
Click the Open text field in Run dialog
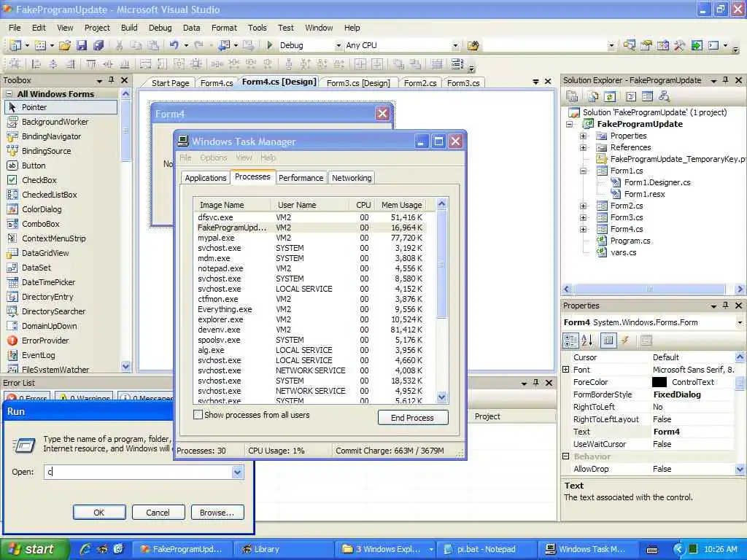[138, 472]
